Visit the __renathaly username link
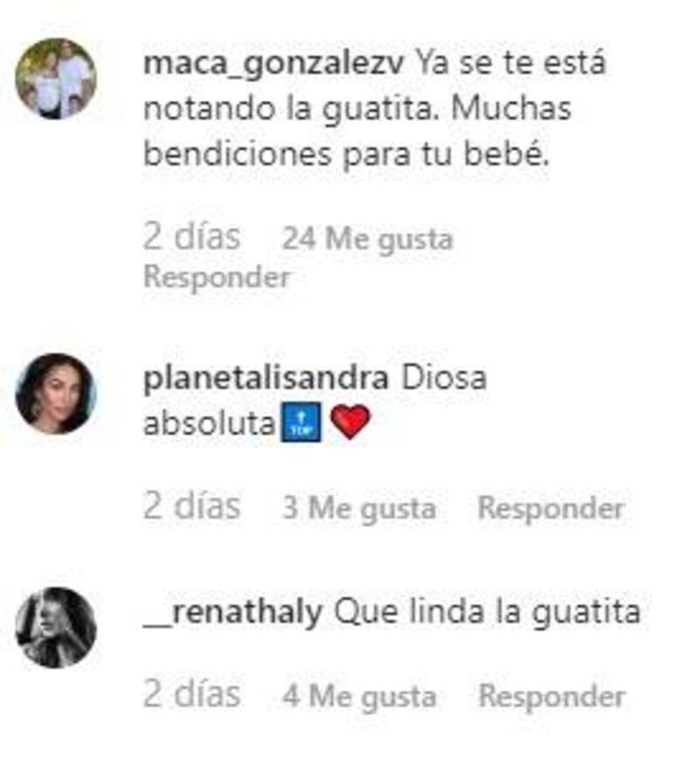The image size is (700, 760). [233, 612]
